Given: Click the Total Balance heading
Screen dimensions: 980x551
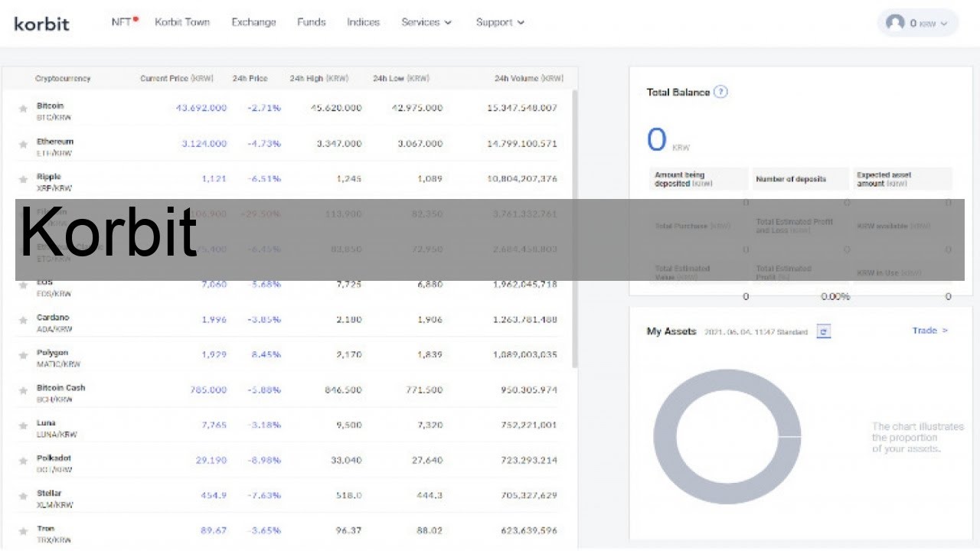Looking at the screenshot, I should (678, 92).
